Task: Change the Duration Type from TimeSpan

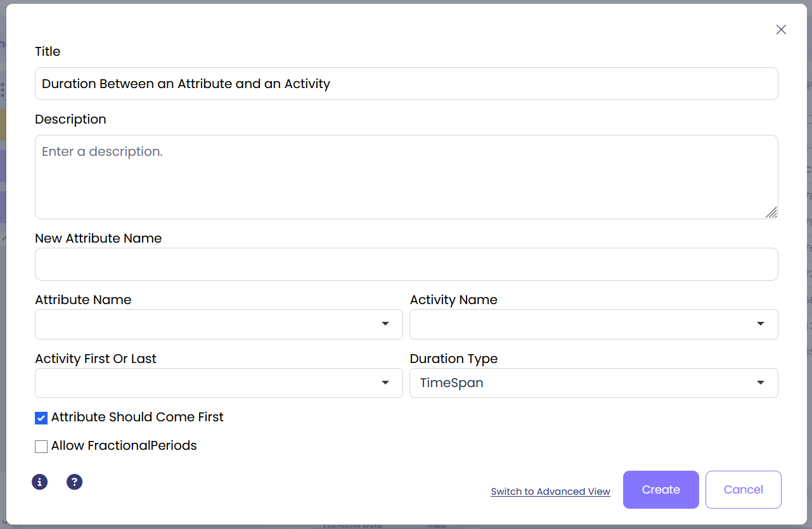Action: (x=593, y=383)
